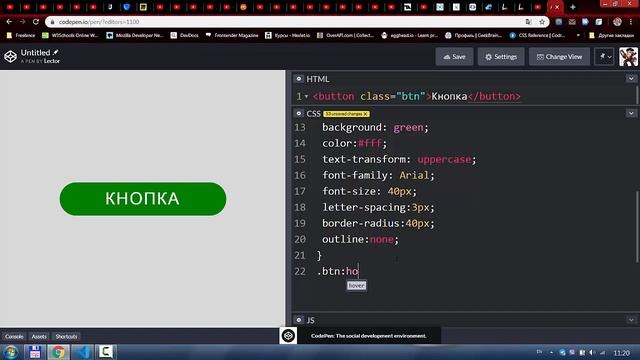Click the taskbar clock 11:20

(x=622, y=353)
